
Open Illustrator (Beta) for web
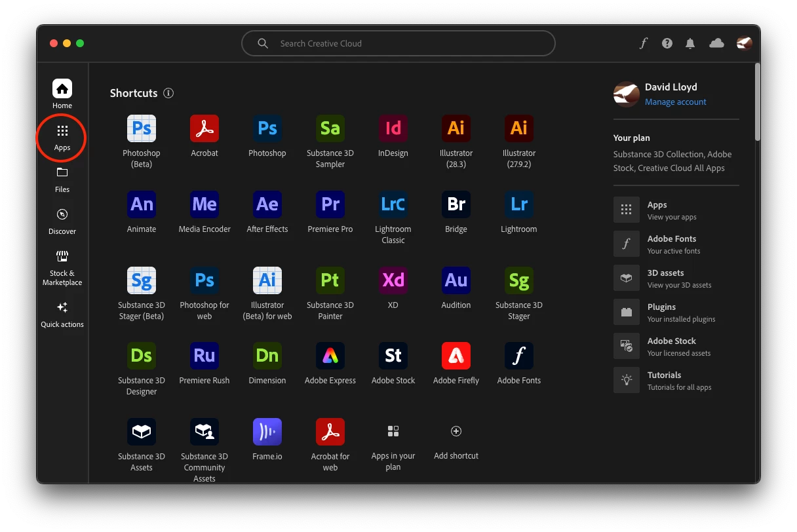[267, 280]
